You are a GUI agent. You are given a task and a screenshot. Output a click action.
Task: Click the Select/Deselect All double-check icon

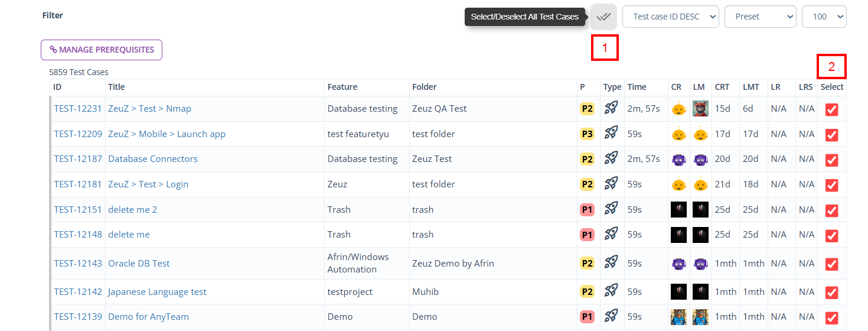tap(603, 17)
